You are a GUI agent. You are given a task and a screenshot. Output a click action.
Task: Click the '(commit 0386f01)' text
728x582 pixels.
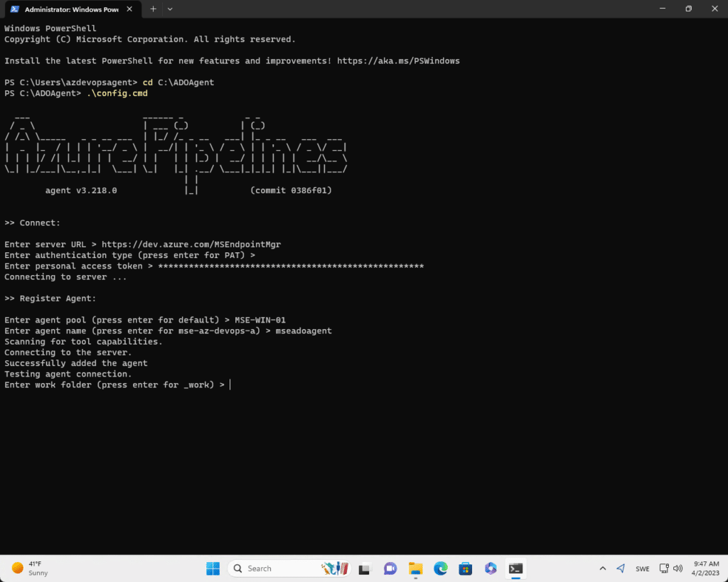[x=291, y=190]
